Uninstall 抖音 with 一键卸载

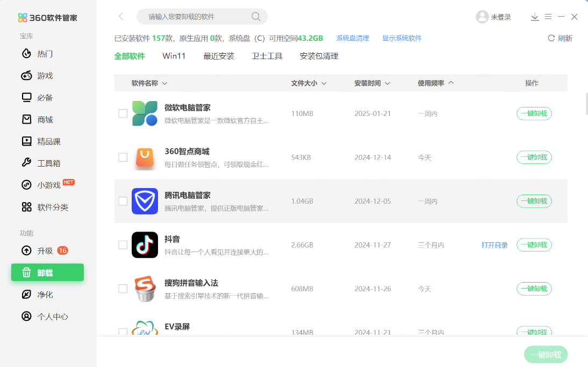click(534, 245)
